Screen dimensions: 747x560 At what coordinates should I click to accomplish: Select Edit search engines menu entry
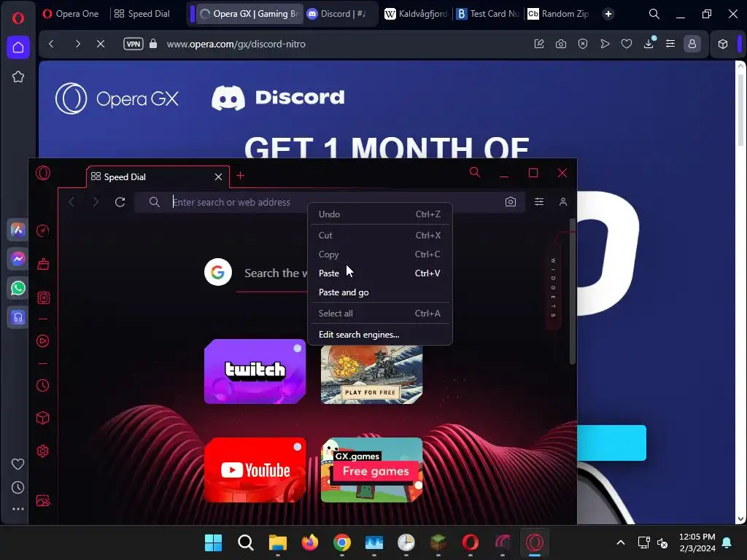pos(379,334)
